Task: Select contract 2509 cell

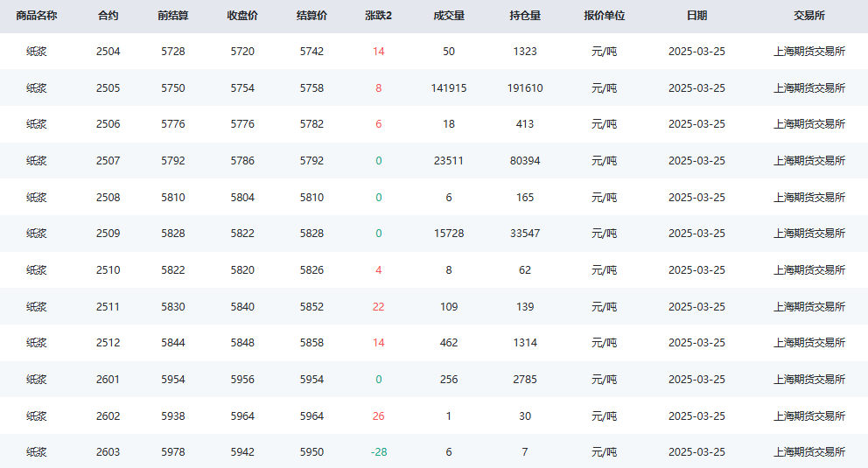Action: 108,234
